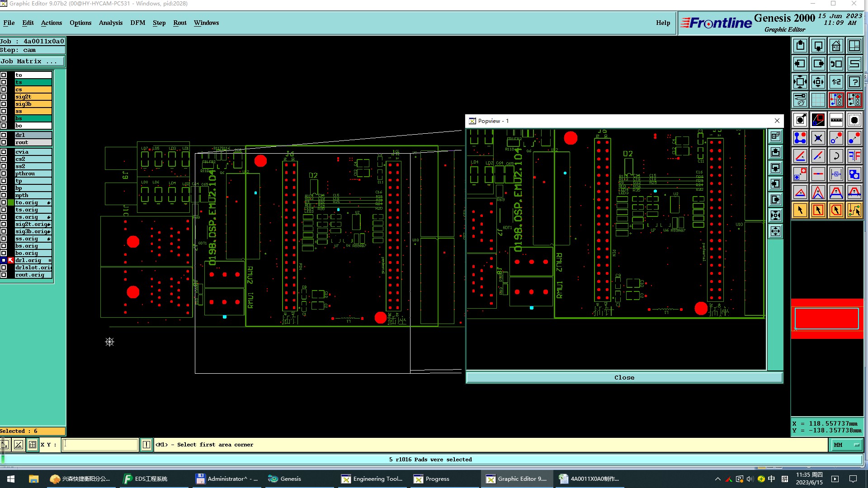
Task: Click the green to.orig color swatch
Action: tap(11, 202)
